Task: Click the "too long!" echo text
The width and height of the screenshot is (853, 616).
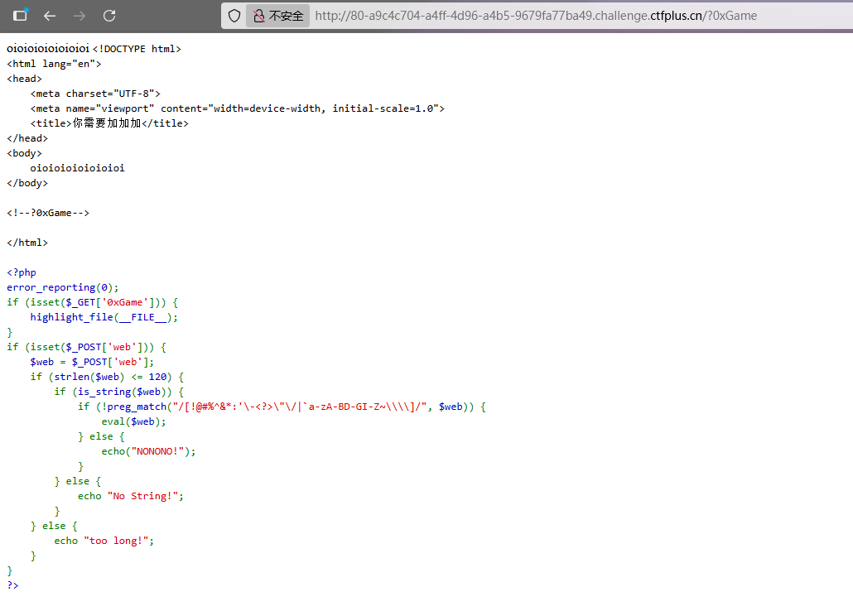Action: (x=118, y=541)
